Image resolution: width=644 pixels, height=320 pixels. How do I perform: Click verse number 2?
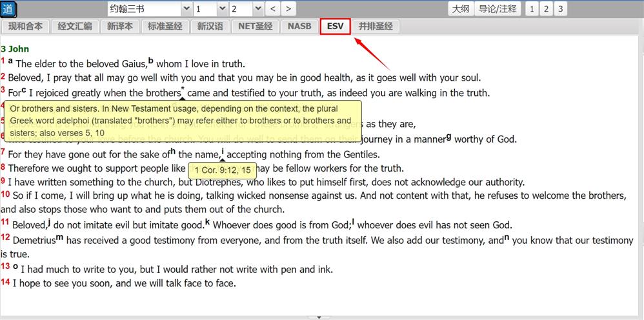point(3,76)
